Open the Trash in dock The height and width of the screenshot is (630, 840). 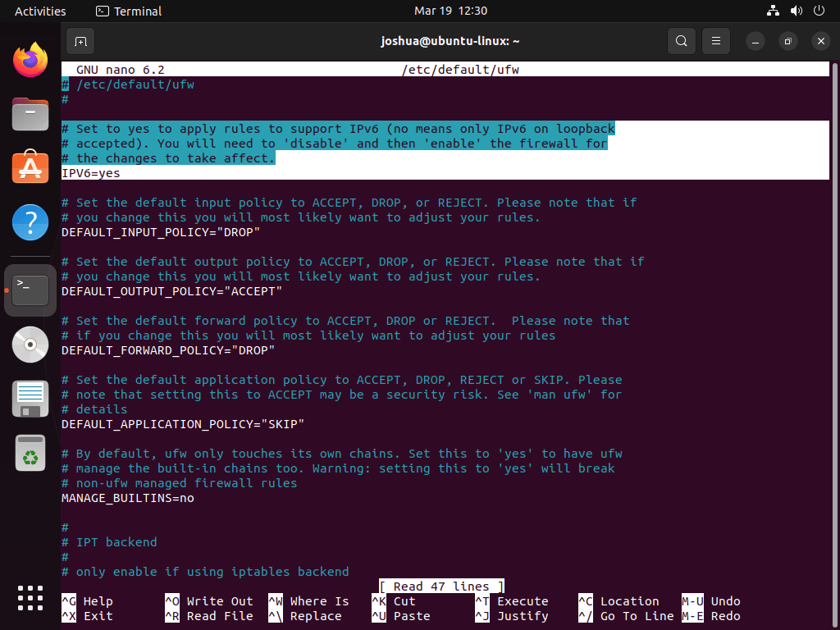pyautogui.click(x=30, y=453)
